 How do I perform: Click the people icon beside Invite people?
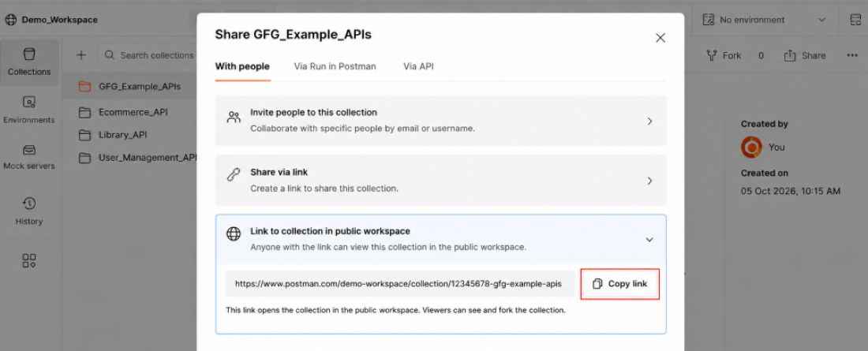(x=234, y=117)
